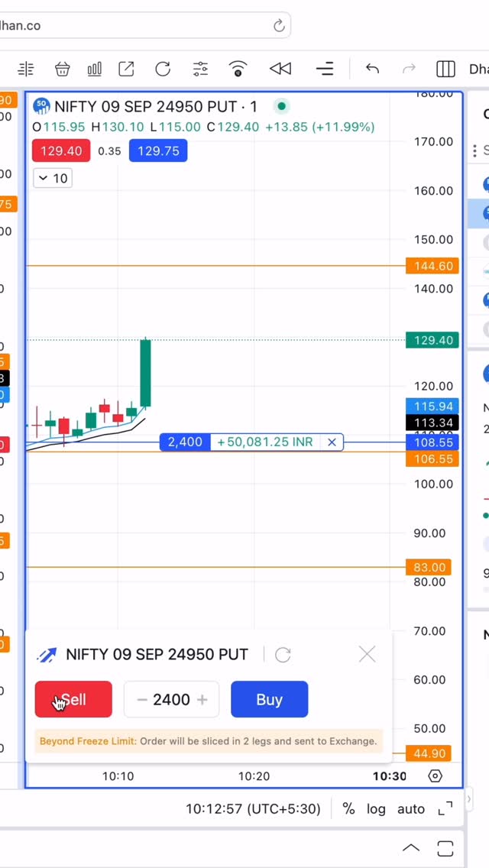Reload the browser page
This screenshot has height=868, width=489.
(x=279, y=26)
